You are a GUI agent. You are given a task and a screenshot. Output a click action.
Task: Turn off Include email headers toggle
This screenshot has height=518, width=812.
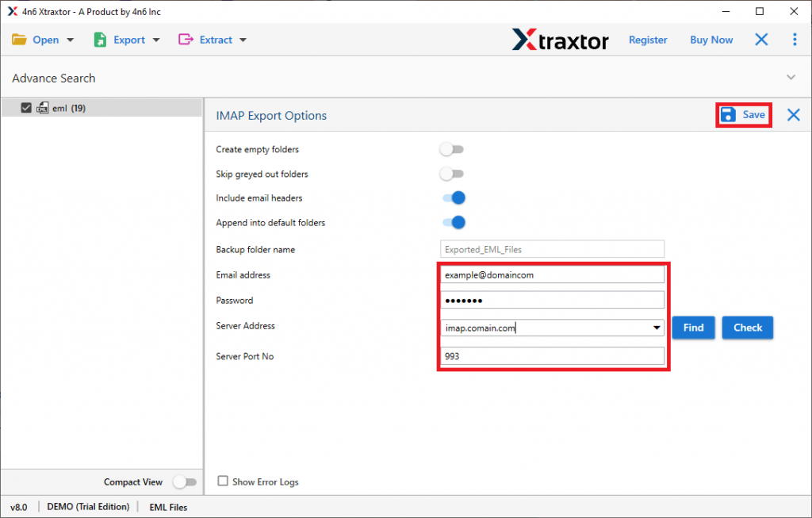point(454,198)
